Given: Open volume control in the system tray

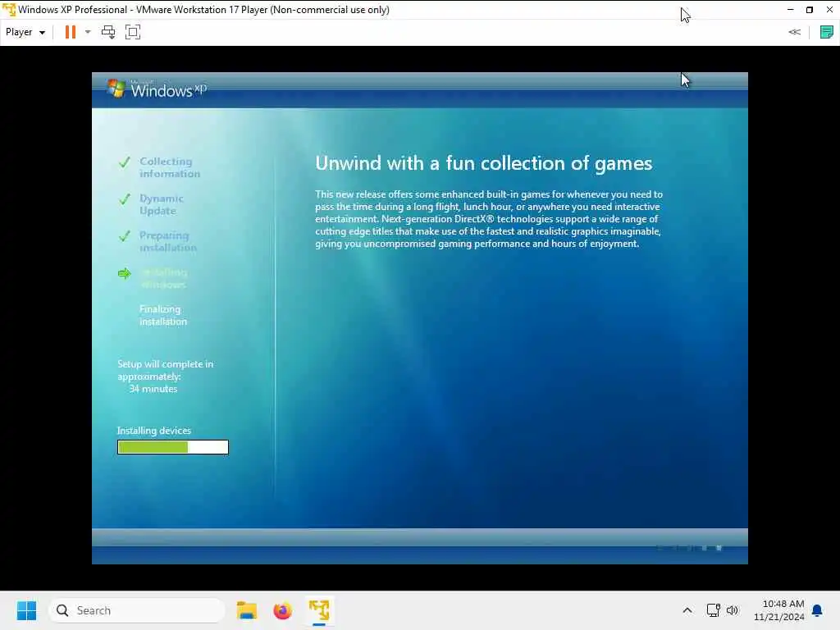Looking at the screenshot, I should coord(733,610).
